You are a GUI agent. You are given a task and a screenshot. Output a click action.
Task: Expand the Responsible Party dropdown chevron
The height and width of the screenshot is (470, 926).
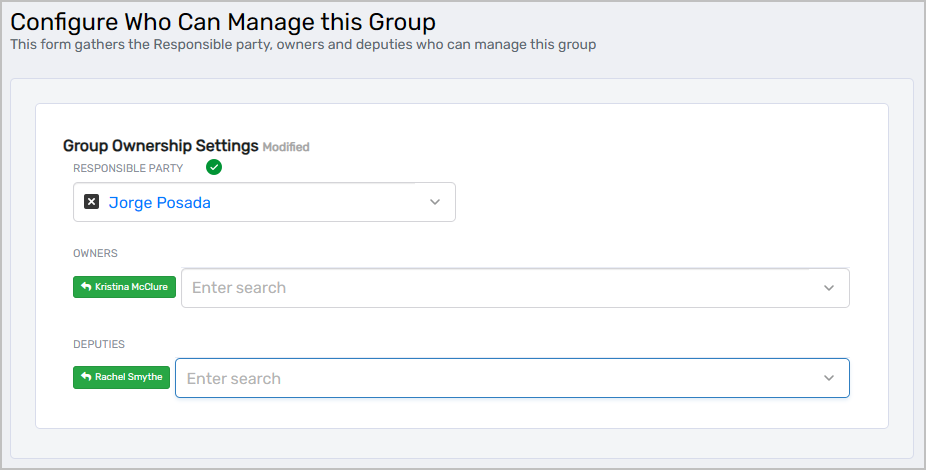(x=435, y=202)
